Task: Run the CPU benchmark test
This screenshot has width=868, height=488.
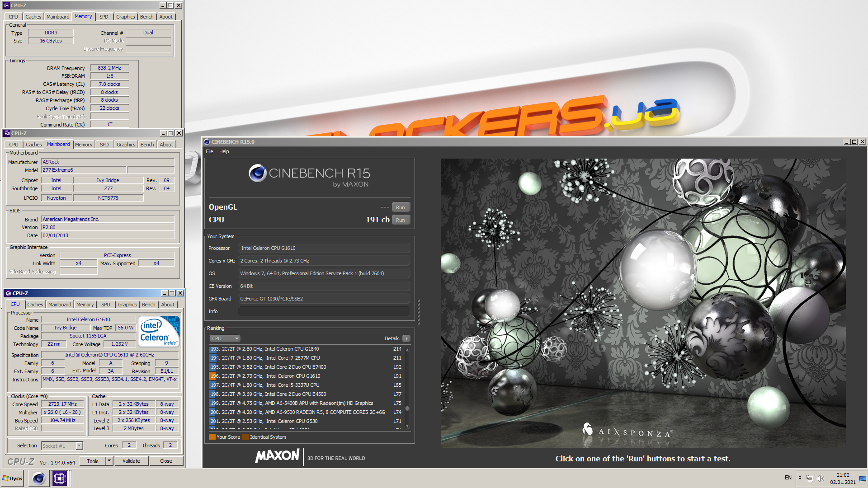Action: (401, 220)
